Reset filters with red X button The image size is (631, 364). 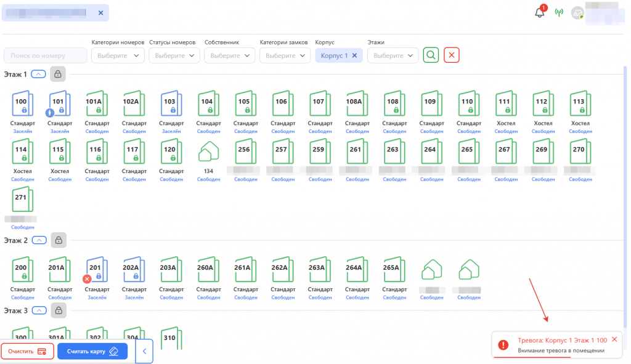[x=452, y=55]
